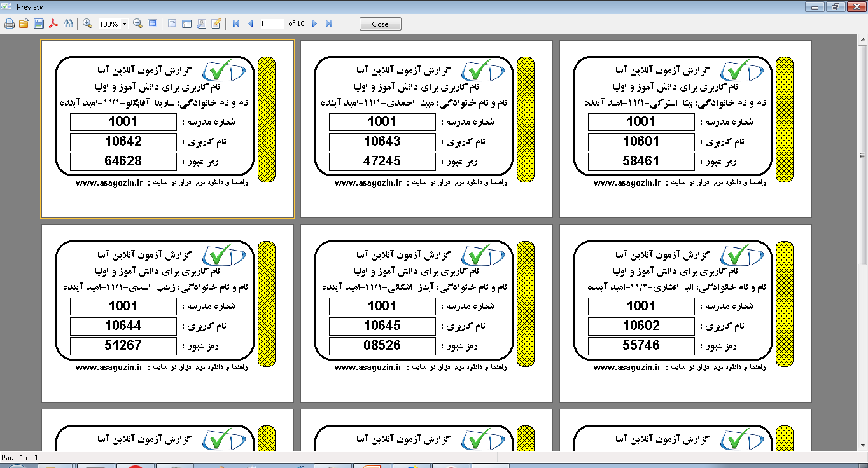This screenshot has width=868, height=468.
Task: Click the page number input field
Action: coord(272,24)
